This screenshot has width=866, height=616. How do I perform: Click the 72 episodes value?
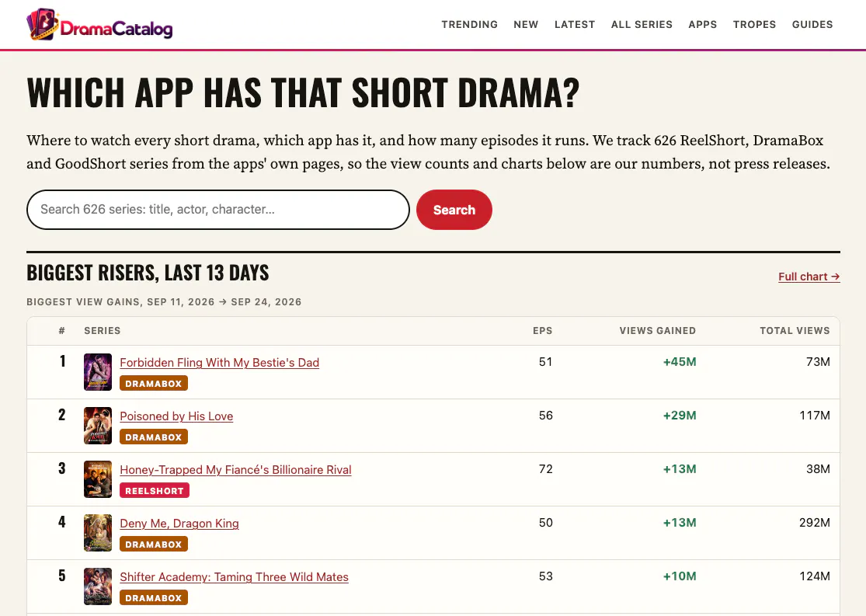coord(546,469)
